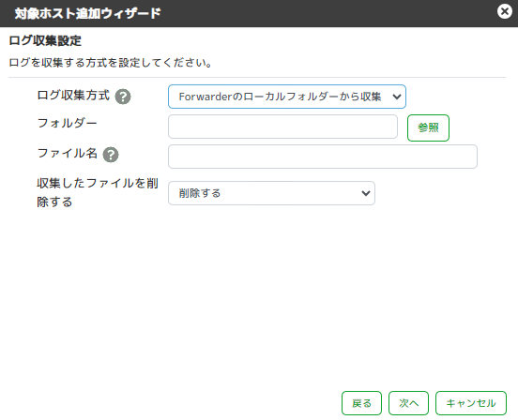
Task: Click the ログ収集設定 heading text
Action: [45, 41]
